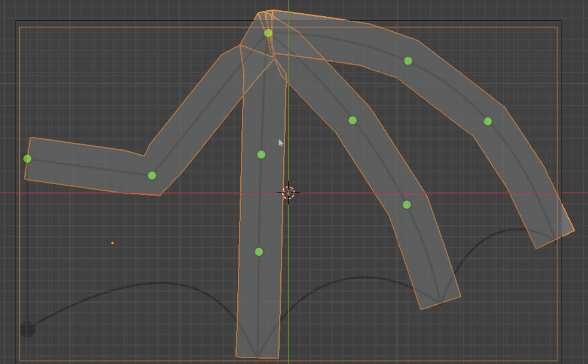Screen dimensions: 588x364
Task: Select the first green point on the outermost curved strip
Action: point(408,61)
